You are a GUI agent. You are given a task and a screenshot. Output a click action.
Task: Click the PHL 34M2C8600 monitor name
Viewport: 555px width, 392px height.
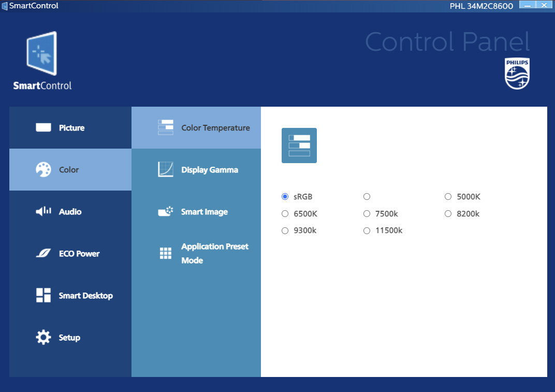[481, 6]
